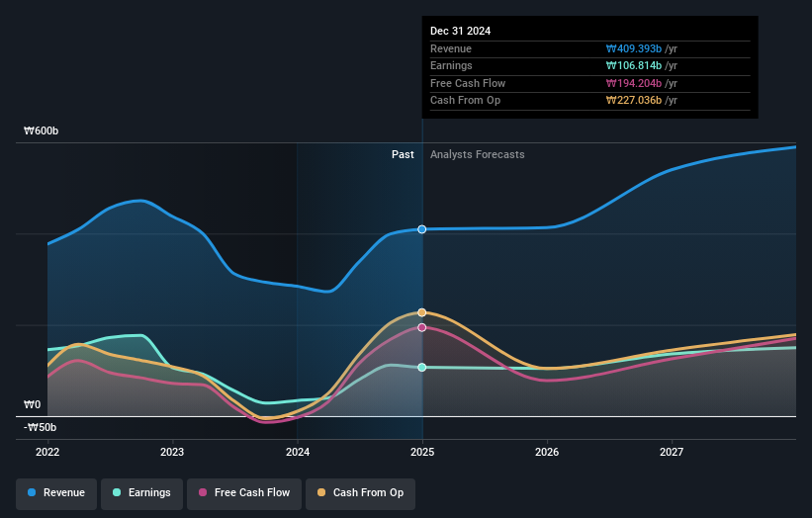Click the 2027 x-axis label
Image resolution: width=812 pixels, height=518 pixels.
click(x=672, y=453)
